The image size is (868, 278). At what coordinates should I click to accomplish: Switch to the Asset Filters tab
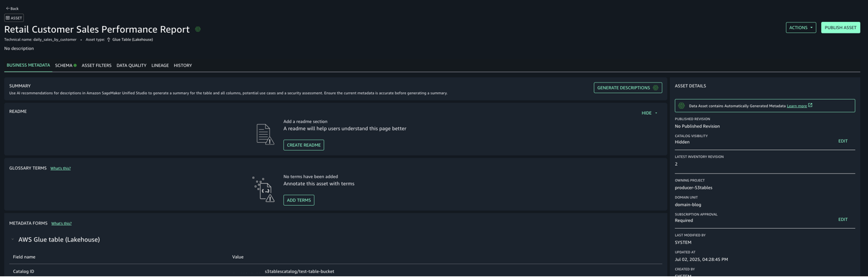pos(97,66)
